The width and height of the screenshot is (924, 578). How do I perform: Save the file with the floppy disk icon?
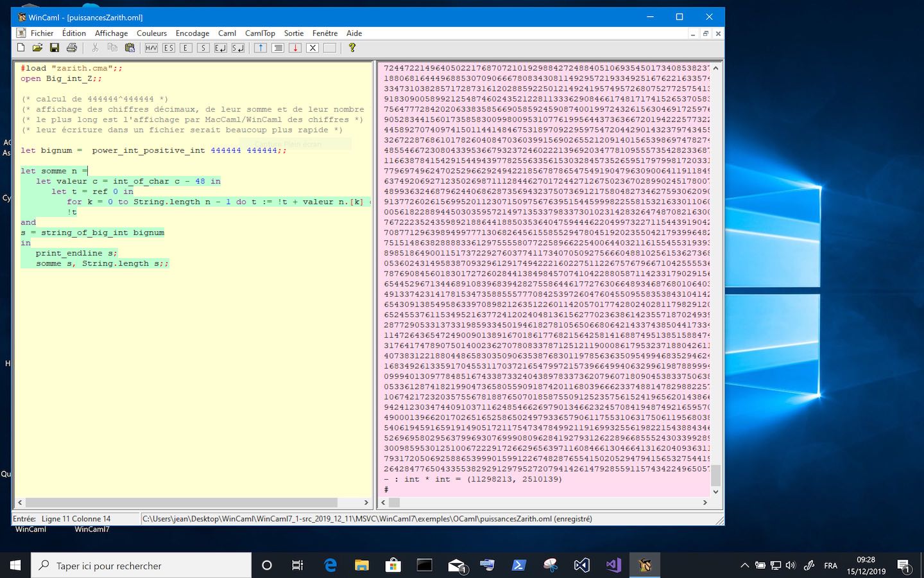55,48
